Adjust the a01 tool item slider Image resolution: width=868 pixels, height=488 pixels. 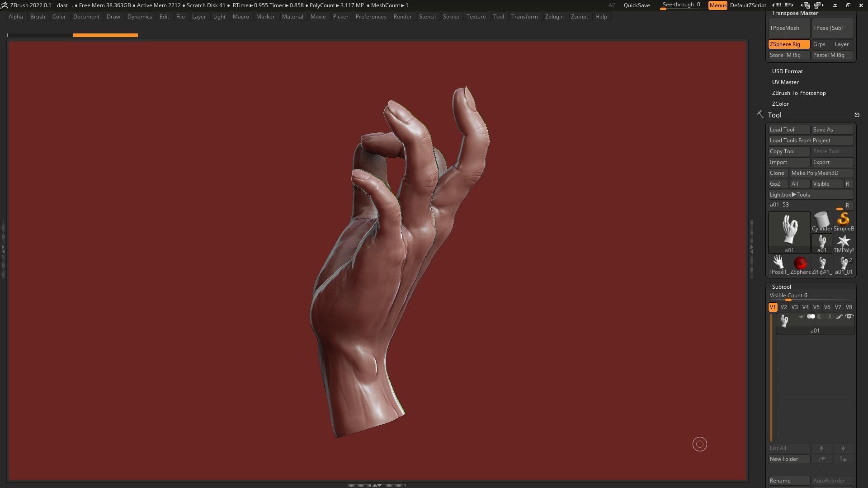tap(806, 205)
